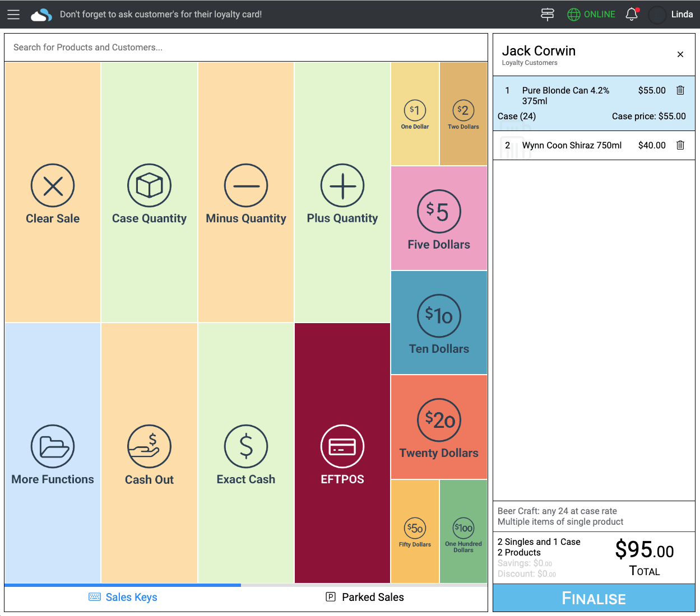Tender Twenty Dollars cash

click(439, 427)
